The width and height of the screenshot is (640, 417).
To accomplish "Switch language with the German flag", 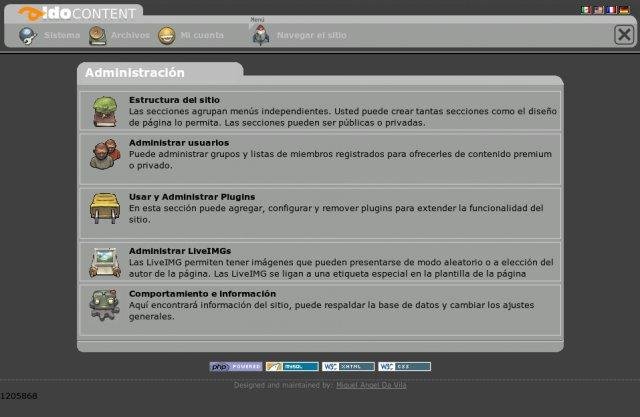I will tap(624, 10).
